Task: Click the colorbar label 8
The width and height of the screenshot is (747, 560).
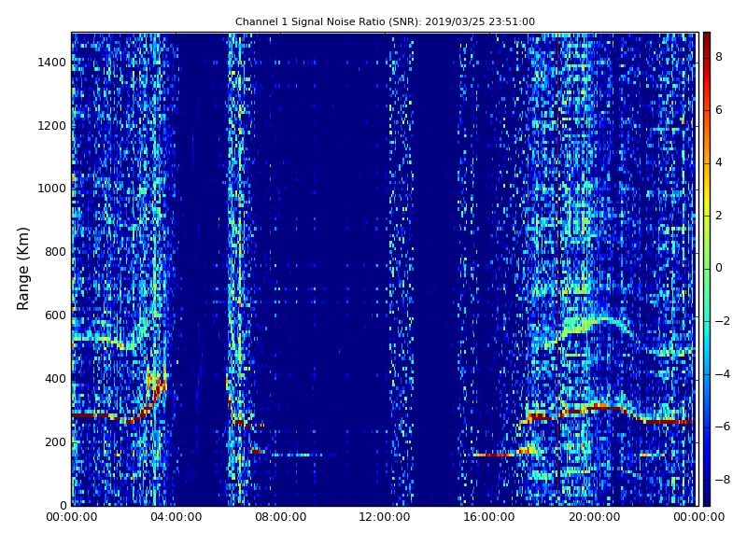Action: [x=719, y=57]
